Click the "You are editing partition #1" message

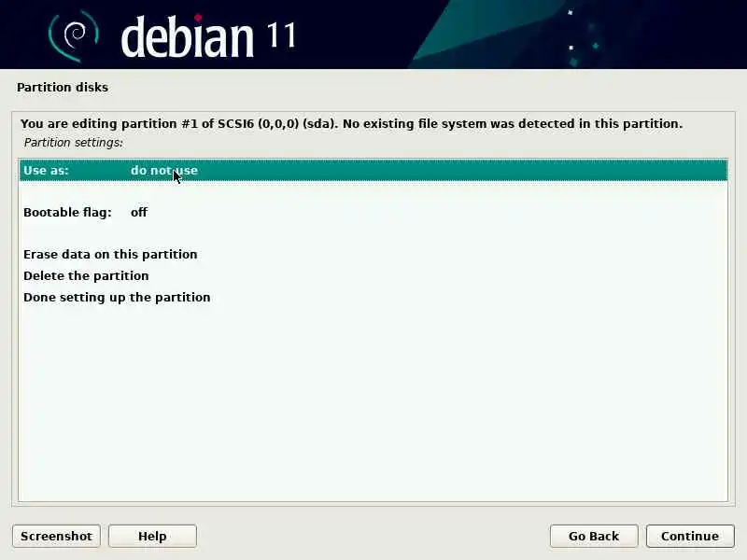[351, 124]
